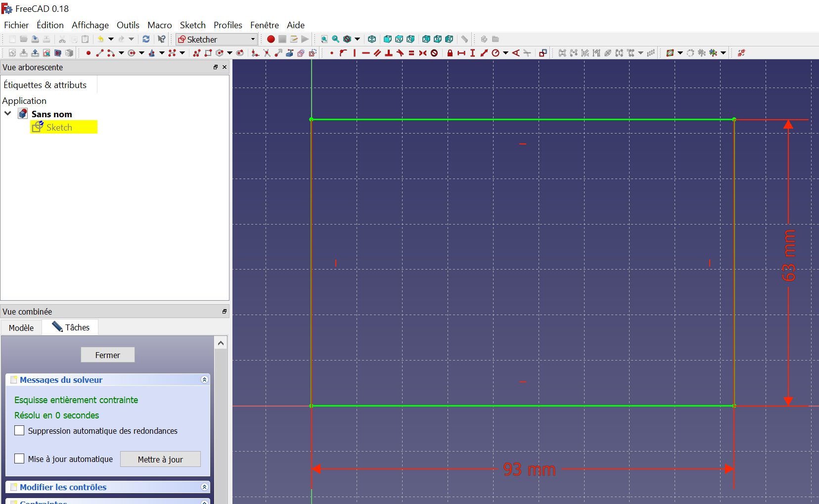This screenshot has width=819, height=504.
Task: Open the Aide menu
Action: tap(296, 25)
